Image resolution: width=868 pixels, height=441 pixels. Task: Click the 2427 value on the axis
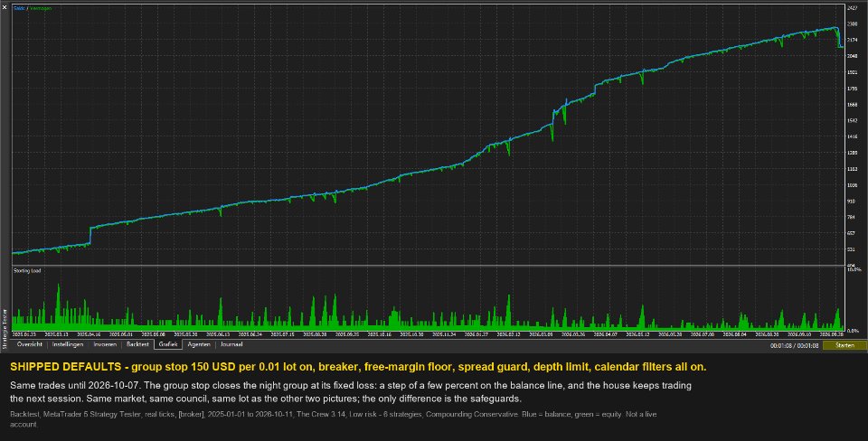(852, 8)
